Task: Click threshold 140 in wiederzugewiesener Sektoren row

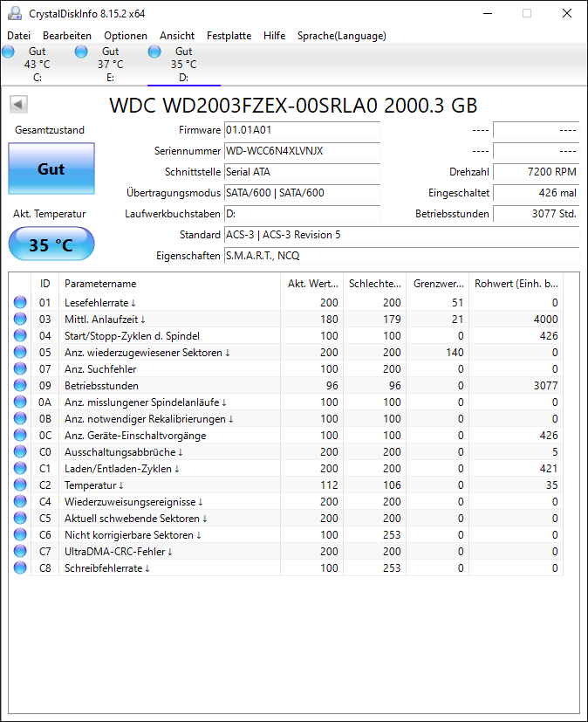Action: coord(455,352)
